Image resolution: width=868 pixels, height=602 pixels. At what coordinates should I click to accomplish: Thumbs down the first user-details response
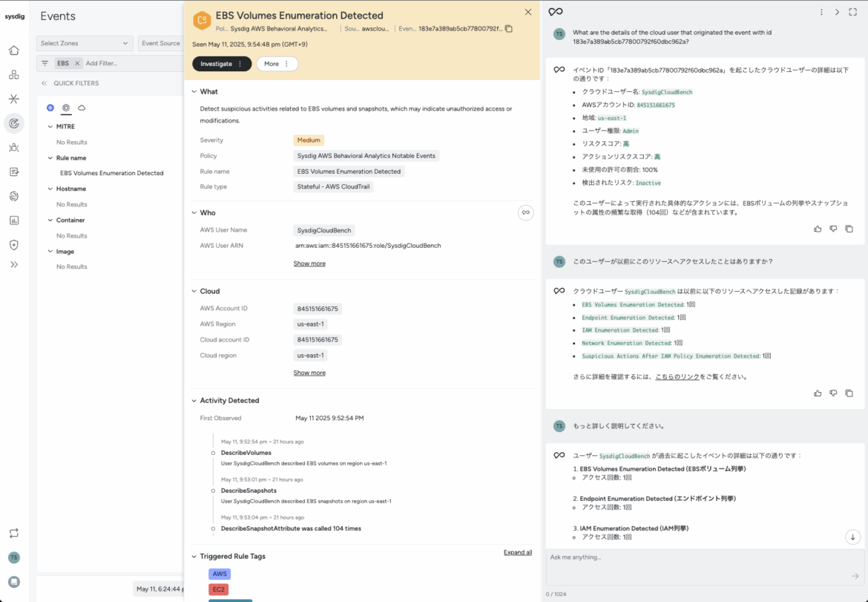(x=833, y=229)
